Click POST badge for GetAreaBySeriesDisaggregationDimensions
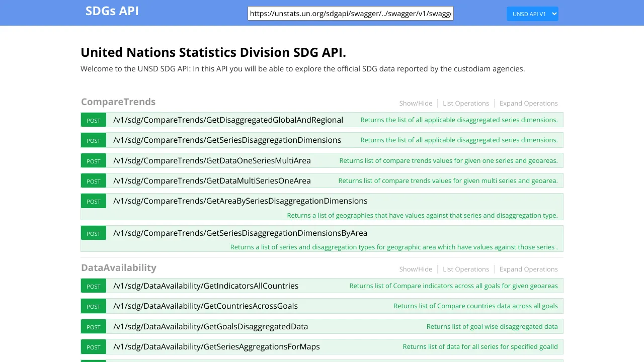The width and height of the screenshot is (644, 362). [x=94, y=201]
